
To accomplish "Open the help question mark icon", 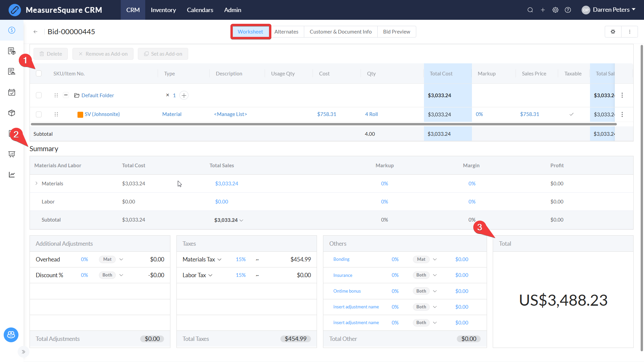I will point(568,10).
